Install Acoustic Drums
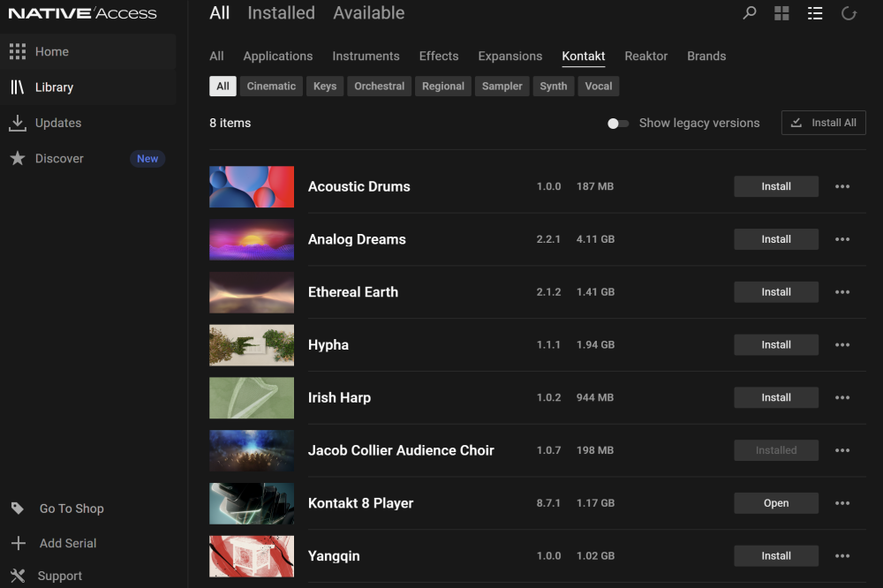 pos(776,186)
